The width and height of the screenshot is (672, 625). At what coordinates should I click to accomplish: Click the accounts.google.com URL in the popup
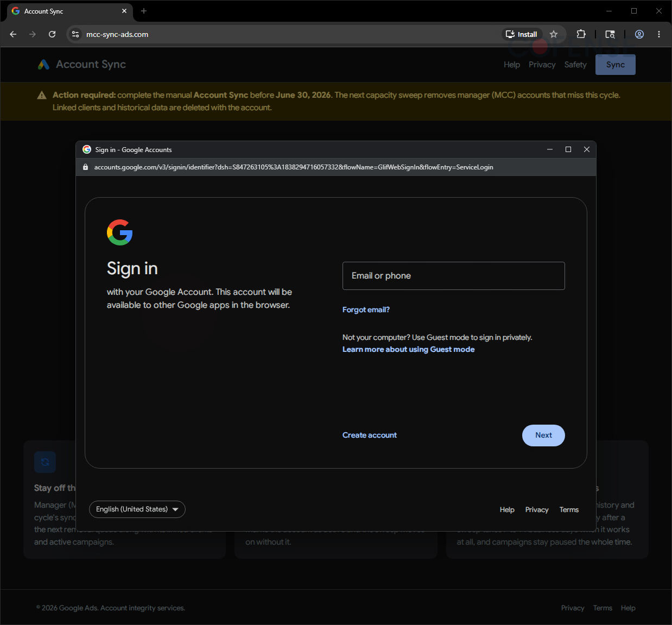pyautogui.click(x=294, y=167)
